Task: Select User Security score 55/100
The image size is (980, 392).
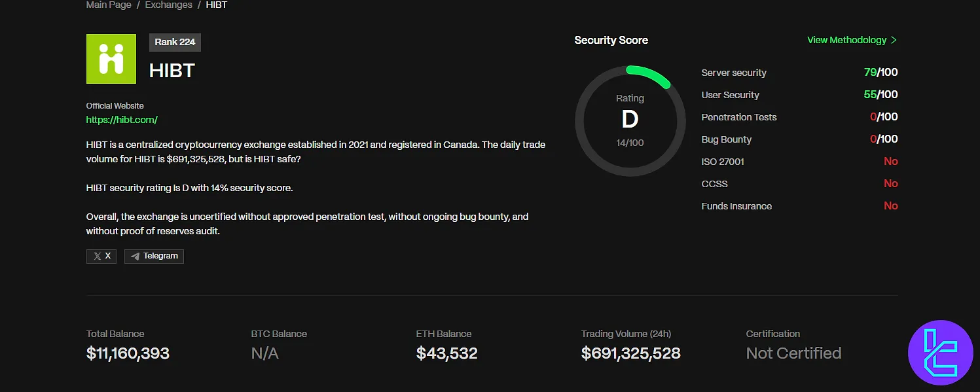Action: tap(880, 95)
